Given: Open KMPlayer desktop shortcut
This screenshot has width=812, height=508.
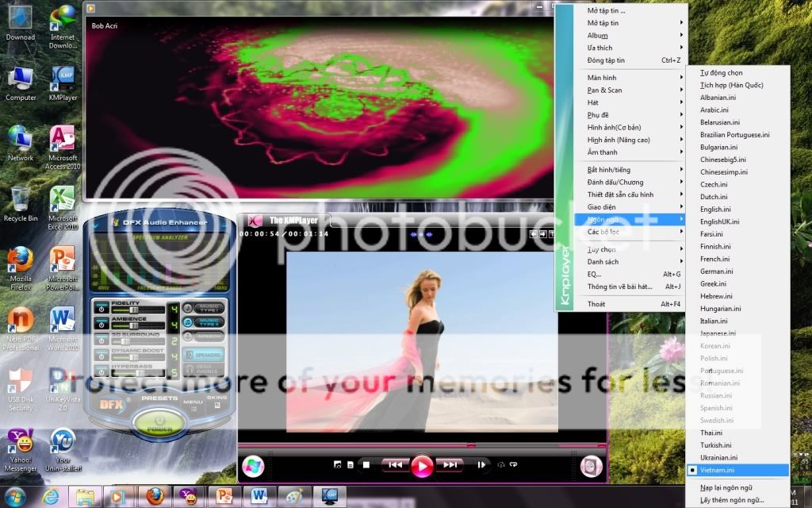Looking at the screenshot, I should coord(63,83).
